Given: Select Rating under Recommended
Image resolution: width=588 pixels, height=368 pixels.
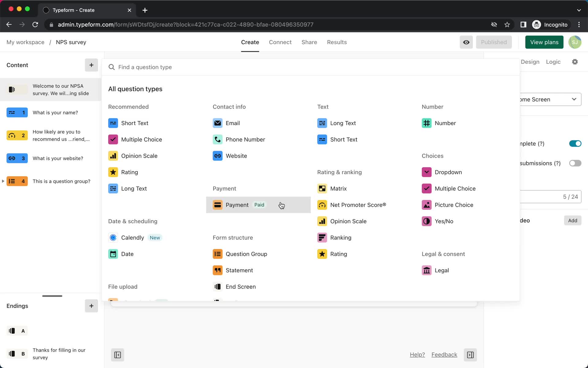Looking at the screenshot, I should click(123, 172).
